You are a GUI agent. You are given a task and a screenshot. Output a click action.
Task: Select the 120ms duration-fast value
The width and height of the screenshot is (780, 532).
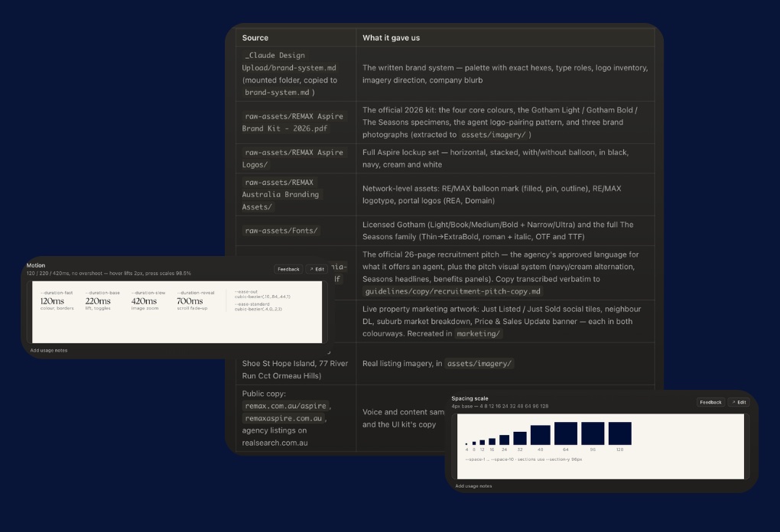(52, 301)
